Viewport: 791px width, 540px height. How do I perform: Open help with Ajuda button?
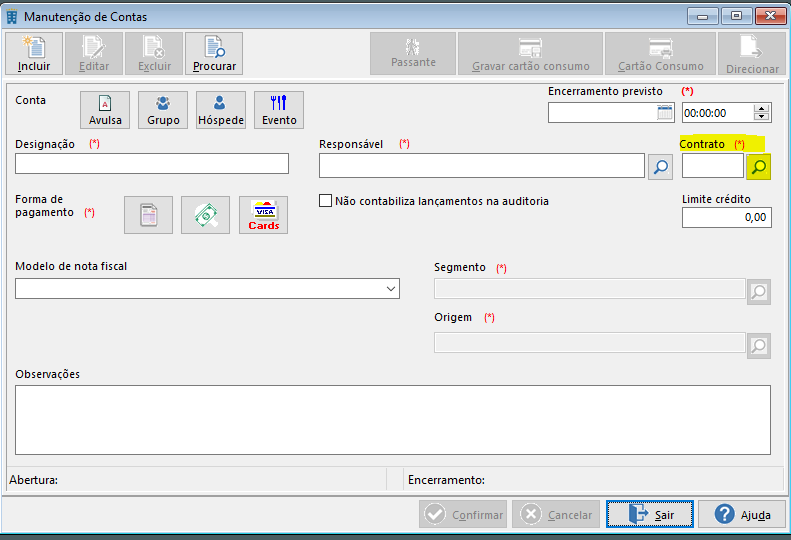[x=742, y=514]
